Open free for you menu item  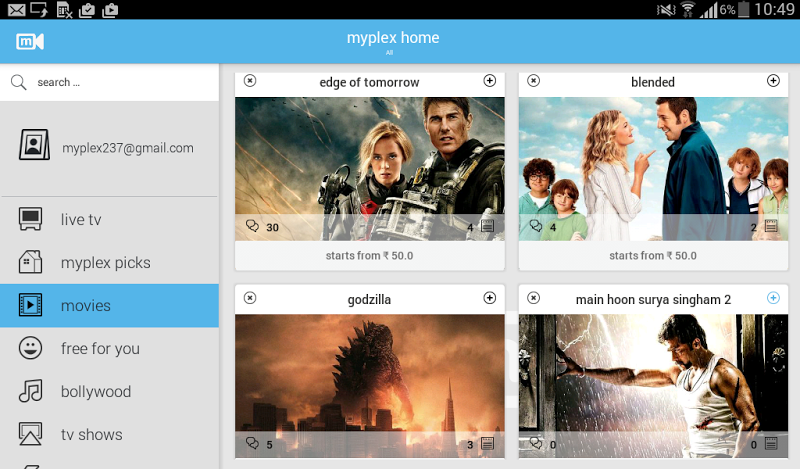(109, 349)
